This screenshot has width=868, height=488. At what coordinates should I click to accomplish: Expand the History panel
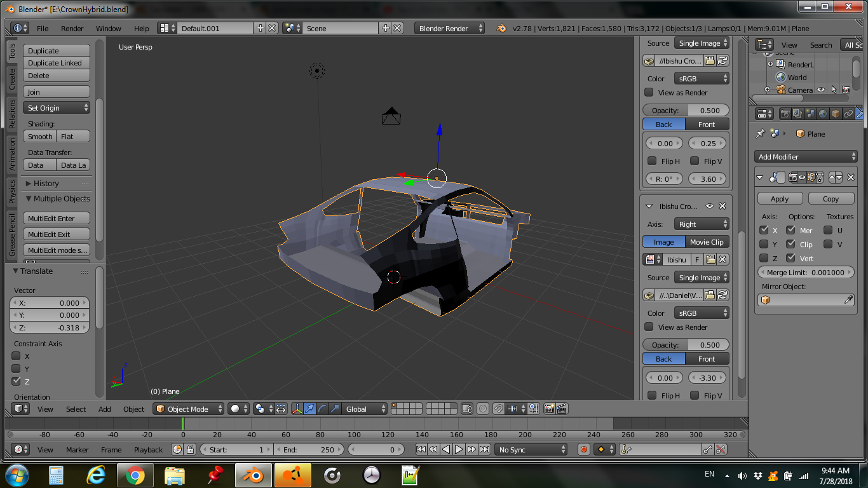point(46,184)
